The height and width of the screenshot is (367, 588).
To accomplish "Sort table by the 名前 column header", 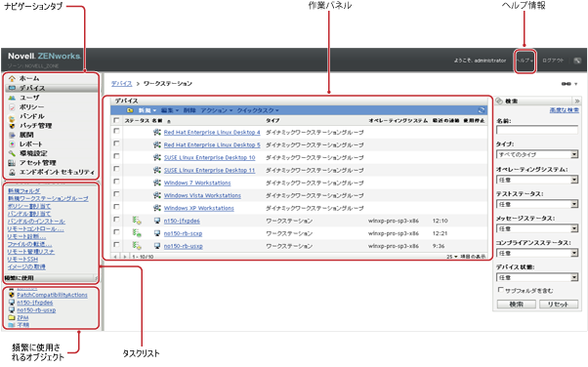I will pos(157,121).
